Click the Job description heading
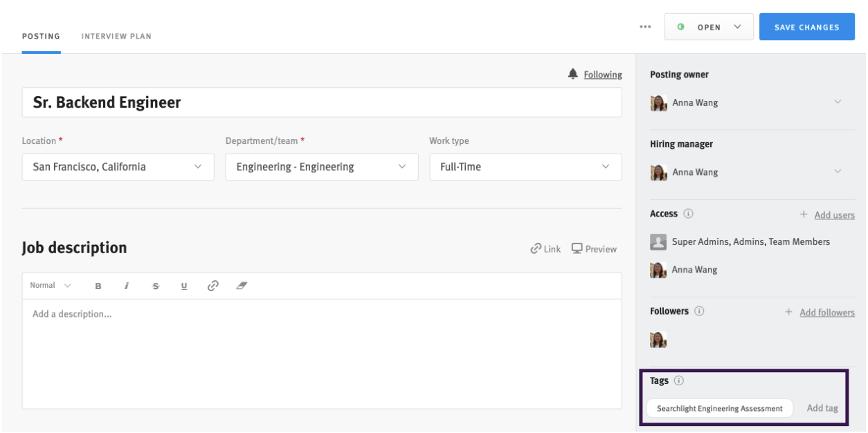The width and height of the screenshot is (868, 433). tap(74, 248)
